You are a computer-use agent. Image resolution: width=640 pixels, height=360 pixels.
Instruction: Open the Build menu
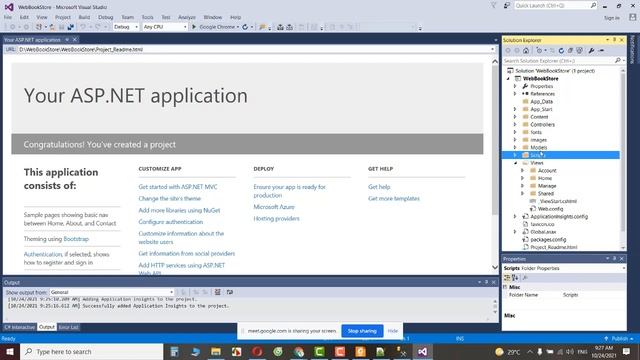pos(84,17)
